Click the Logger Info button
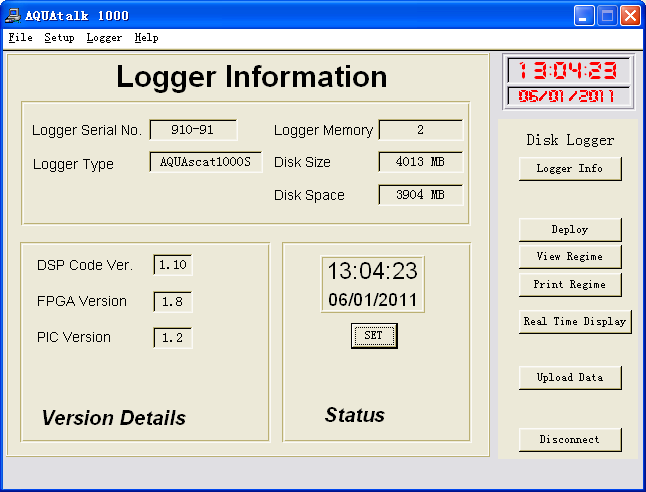Image resolution: width=646 pixels, height=492 pixels. pos(570,169)
